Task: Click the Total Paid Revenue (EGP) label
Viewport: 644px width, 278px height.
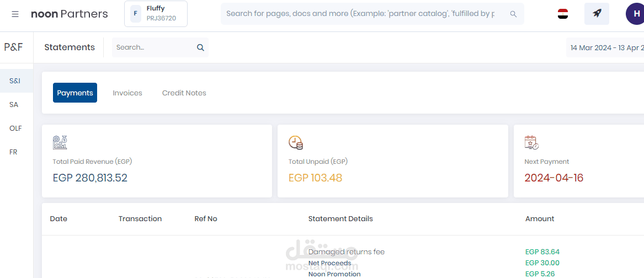Action: pyautogui.click(x=92, y=162)
